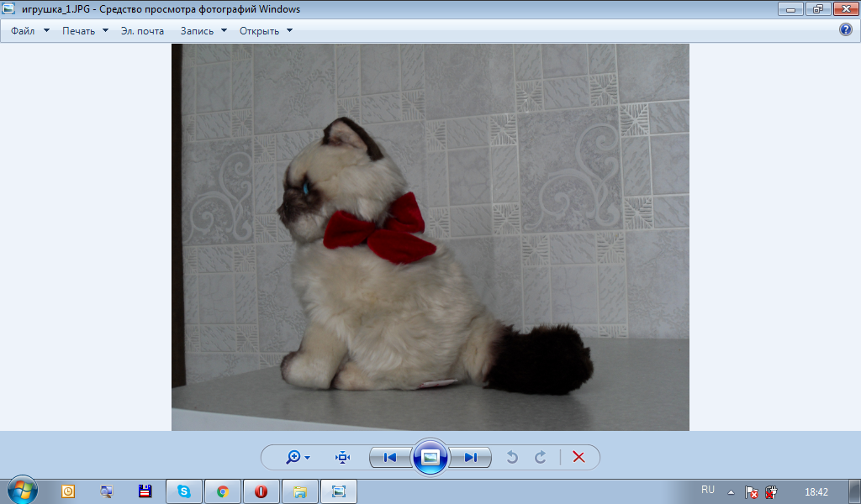This screenshot has height=504, width=861.
Task: Skip to the next photo
Action: pos(471,457)
